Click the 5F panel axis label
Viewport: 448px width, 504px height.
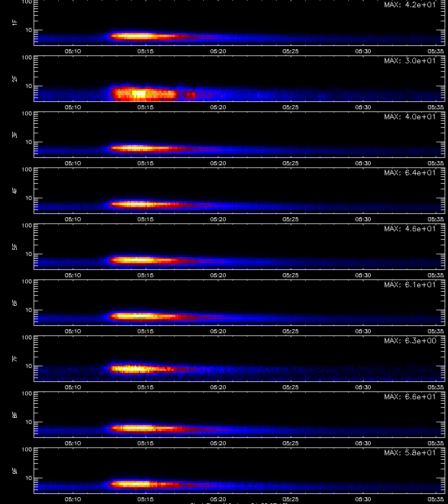click(15, 247)
